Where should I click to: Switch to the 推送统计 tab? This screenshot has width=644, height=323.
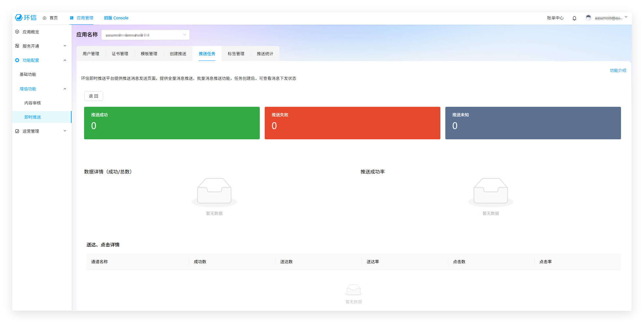click(265, 54)
